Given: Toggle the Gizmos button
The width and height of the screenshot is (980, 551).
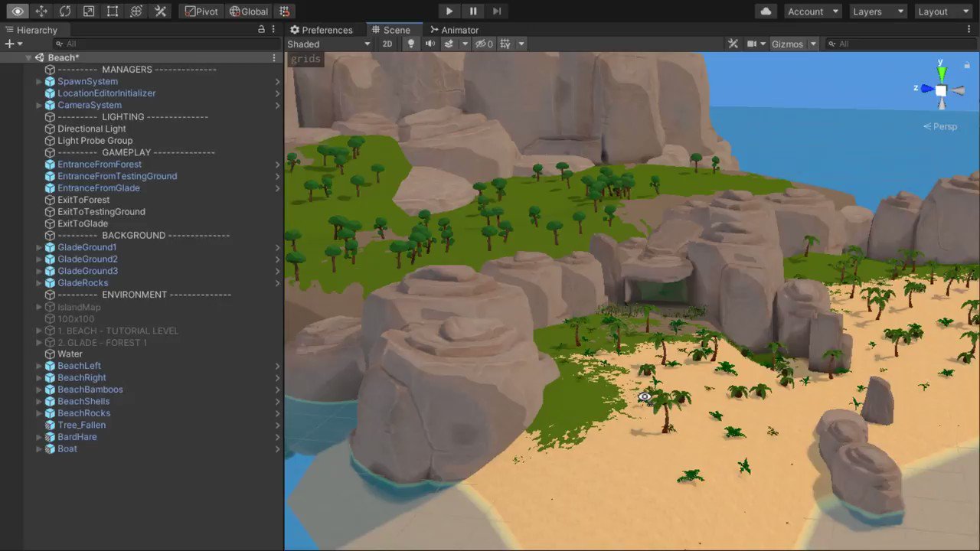Looking at the screenshot, I should (x=787, y=44).
